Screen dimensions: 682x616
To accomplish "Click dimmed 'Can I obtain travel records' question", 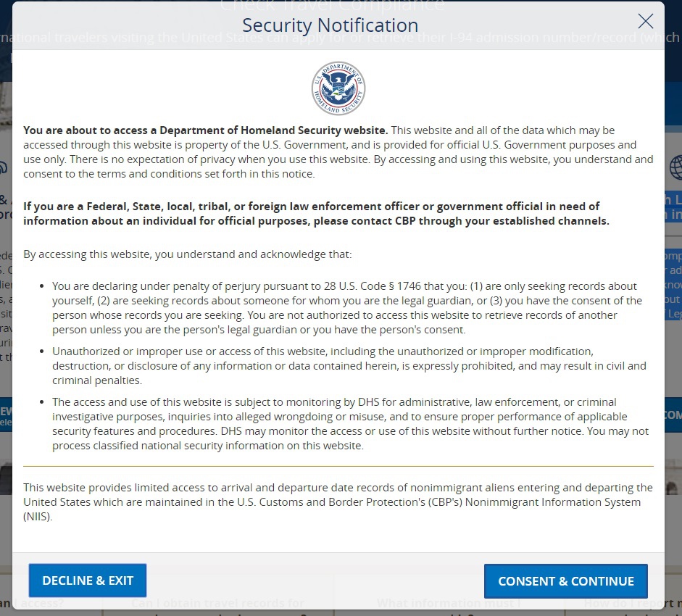I will point(217,604).
